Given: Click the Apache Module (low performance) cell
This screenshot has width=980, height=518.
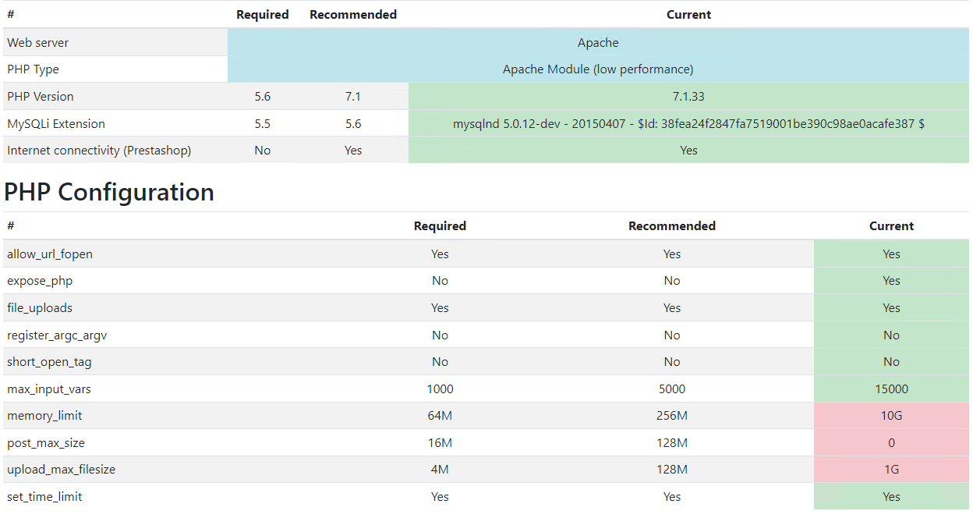Looking at the screenshot, I should click(598, 69).
